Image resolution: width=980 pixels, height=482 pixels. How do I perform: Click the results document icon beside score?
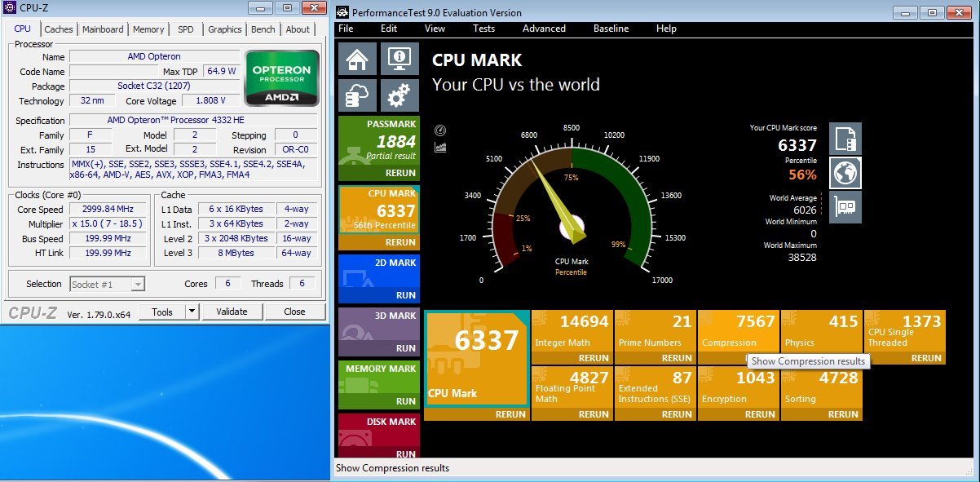845,139
